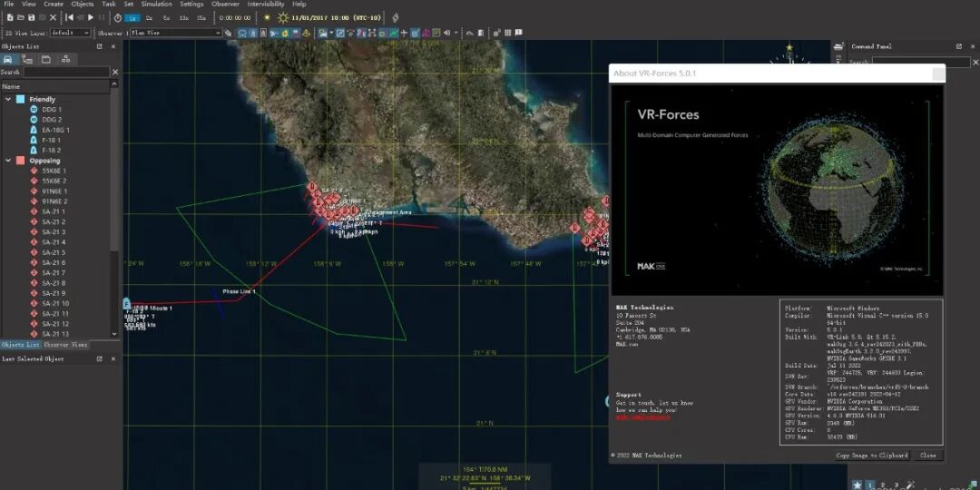
Task: Click the large sun time-of-day icon
Action: (x=283, y=18)
